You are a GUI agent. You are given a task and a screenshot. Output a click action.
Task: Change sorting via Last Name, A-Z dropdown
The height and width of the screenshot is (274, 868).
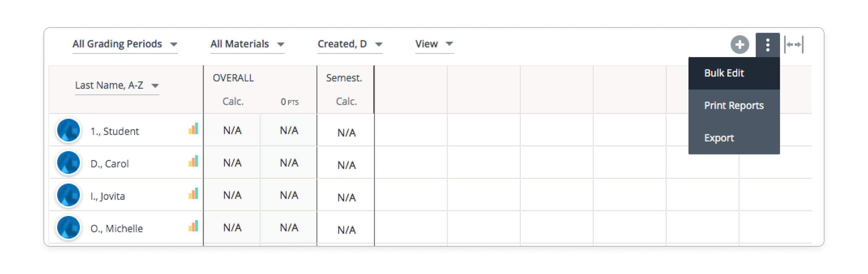[x=117, y=85]
